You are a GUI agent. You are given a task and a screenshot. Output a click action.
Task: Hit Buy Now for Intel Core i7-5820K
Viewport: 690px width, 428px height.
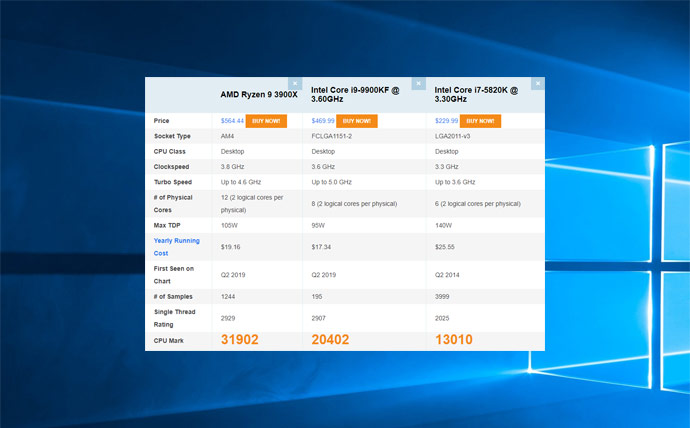(480, 121)
